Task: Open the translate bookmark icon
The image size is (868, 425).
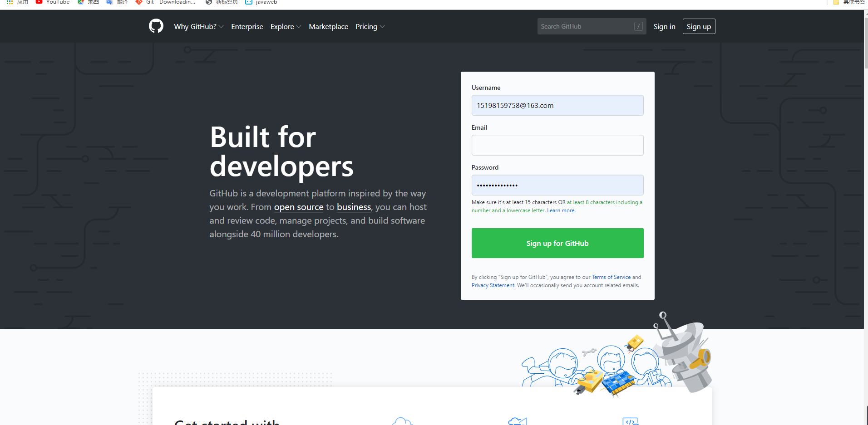Action: [109, 2]
